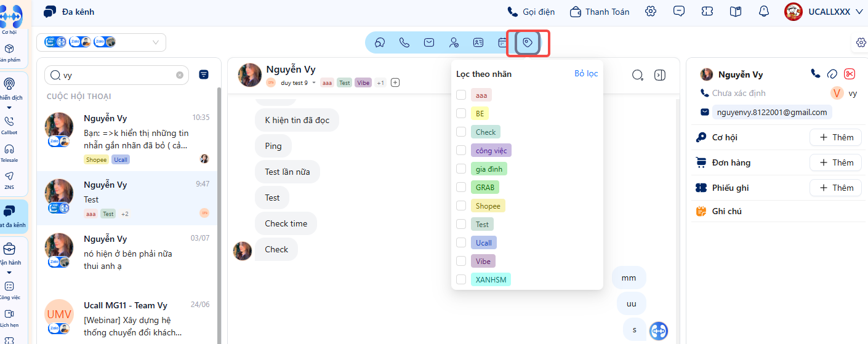Check the 'GRAB' label checkbox
The height and width of the screenshot is (344, 868).
click(x=460, y=187)
